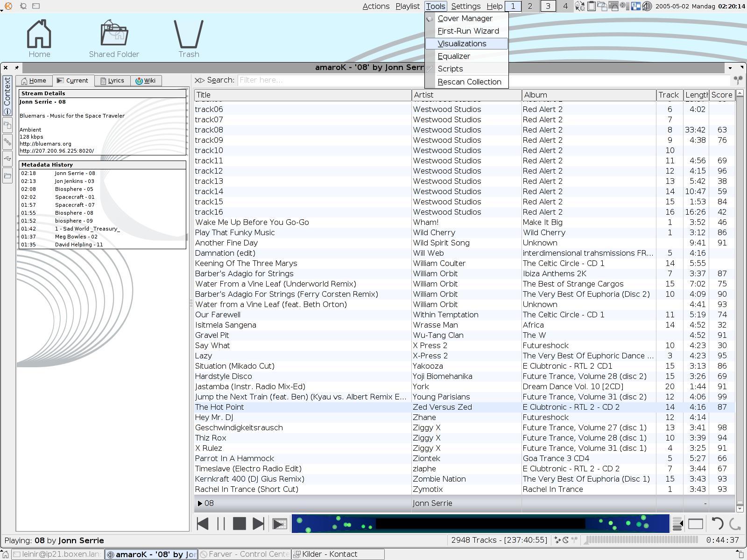Open the Shared Folder desktop icon
This screenshot has height=560, width=747.
pyautogui.click(x=114, y=39)
